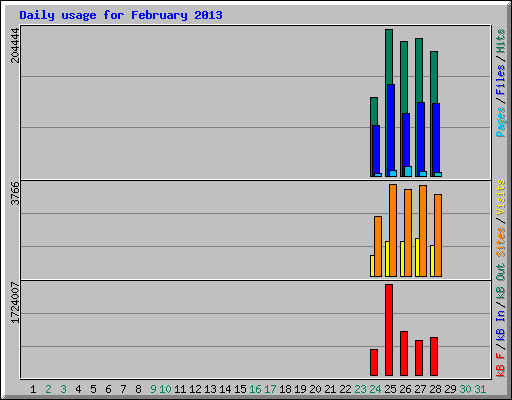This screenshot has height=400, width=512.
Task: Click green day 2 on the x-axis
Action: (x=48, y=389)
